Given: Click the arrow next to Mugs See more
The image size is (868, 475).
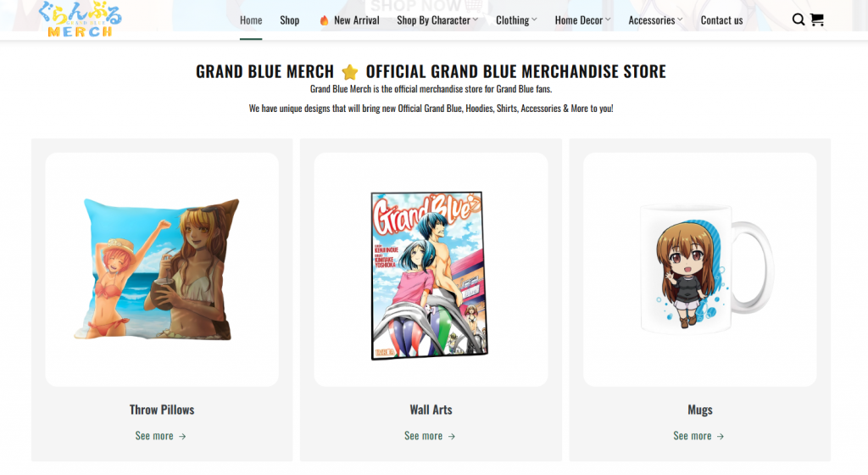Looking at the screenshot, I should pos(721,436).
